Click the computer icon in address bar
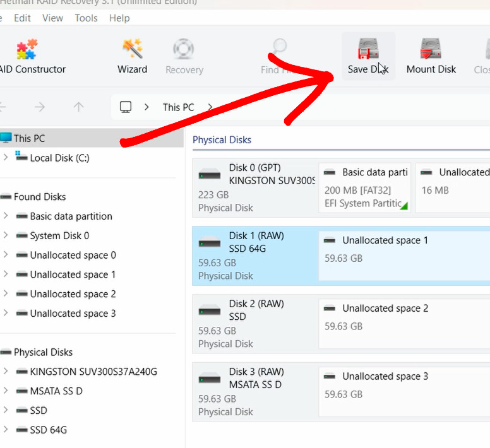 tap(126, 107)
